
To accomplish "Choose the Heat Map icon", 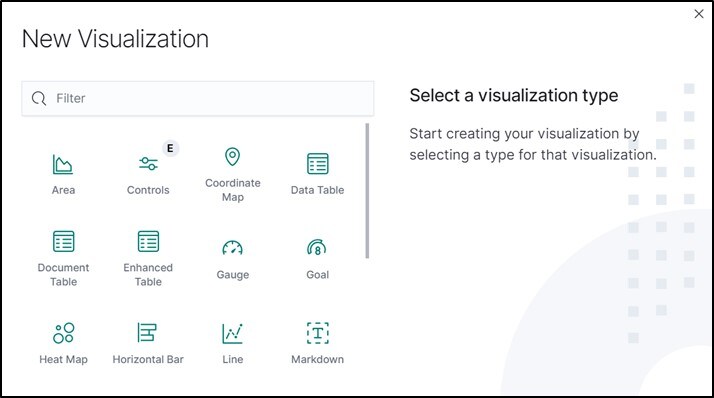I will [63, 333].
